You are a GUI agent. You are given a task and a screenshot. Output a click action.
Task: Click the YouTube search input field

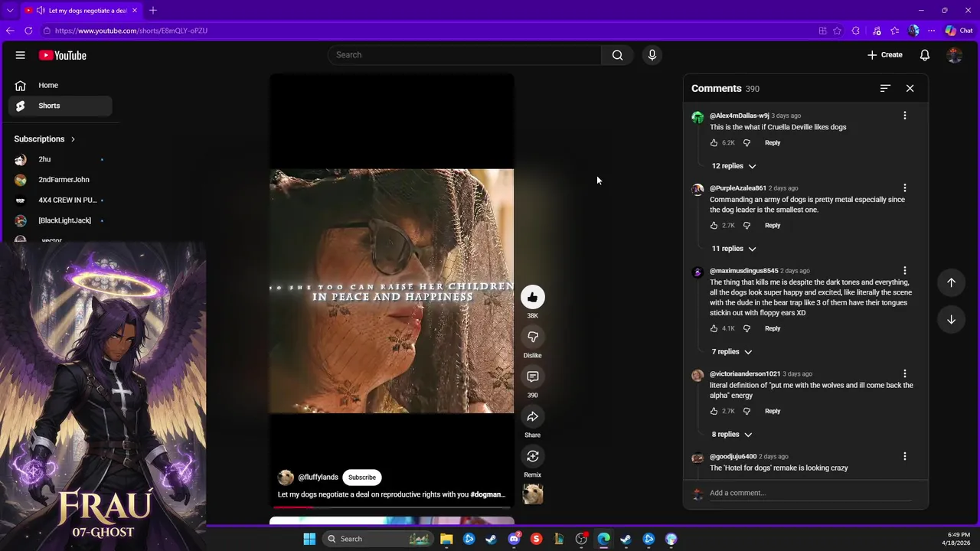pyautogui.click(x=464, y=55)
